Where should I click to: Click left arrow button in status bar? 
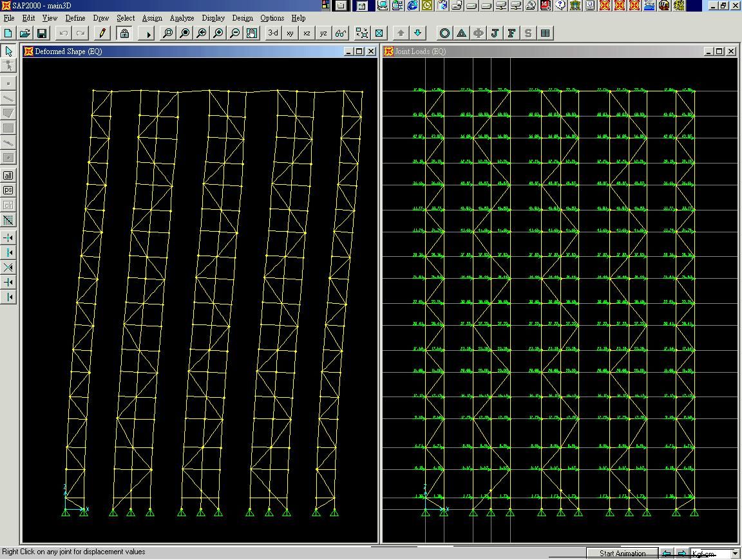667,554
